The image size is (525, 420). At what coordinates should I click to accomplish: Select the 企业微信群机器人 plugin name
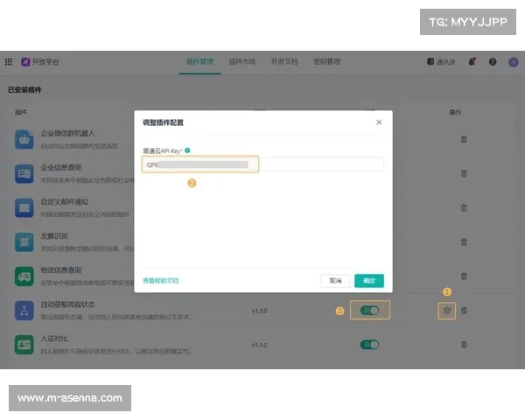point(67,133)
